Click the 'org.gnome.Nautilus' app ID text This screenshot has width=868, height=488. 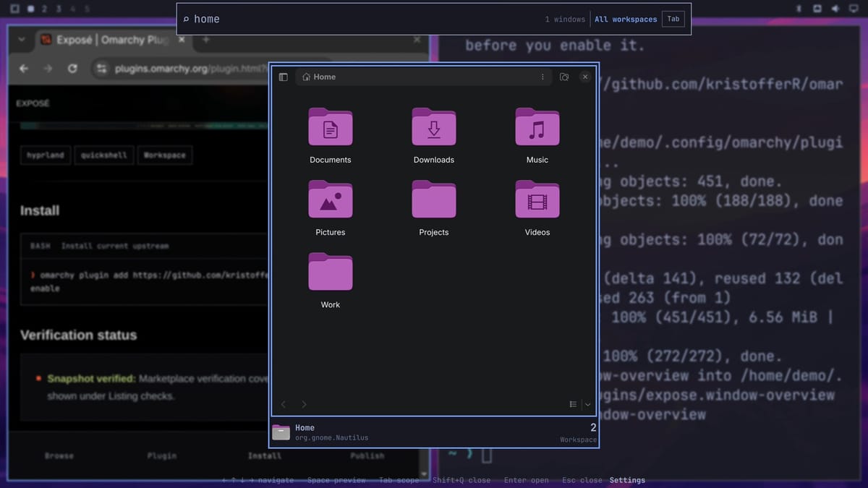[x=331, y=438]
